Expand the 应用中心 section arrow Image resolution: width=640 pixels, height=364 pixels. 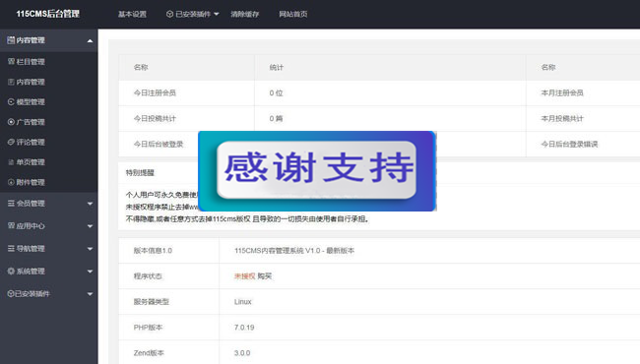[90, 226]
